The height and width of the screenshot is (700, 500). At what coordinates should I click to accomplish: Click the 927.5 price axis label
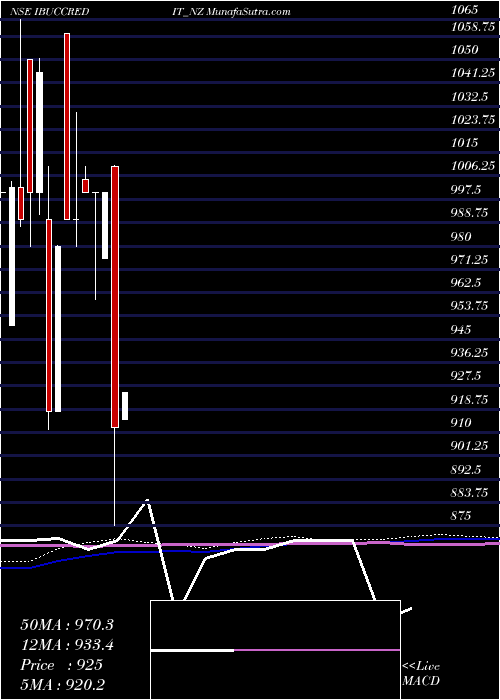[x=466, y=376]
